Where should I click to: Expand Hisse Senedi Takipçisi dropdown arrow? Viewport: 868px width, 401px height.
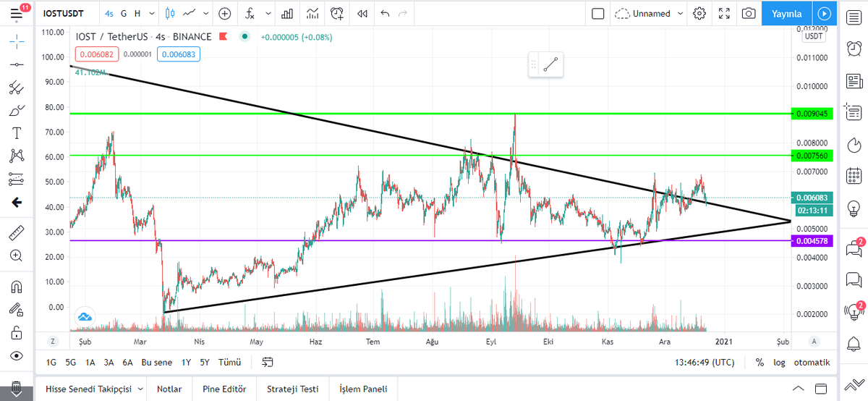tap(139, 389)
